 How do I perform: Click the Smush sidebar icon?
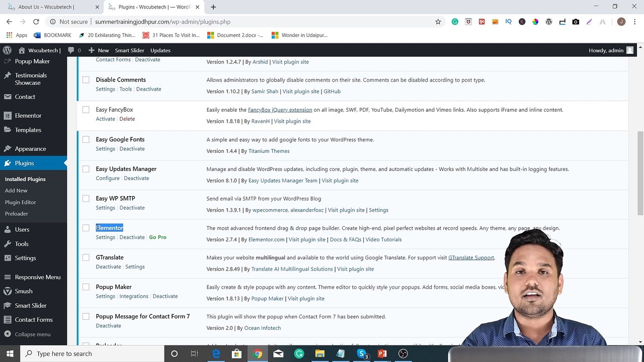(x=7, y=291)
